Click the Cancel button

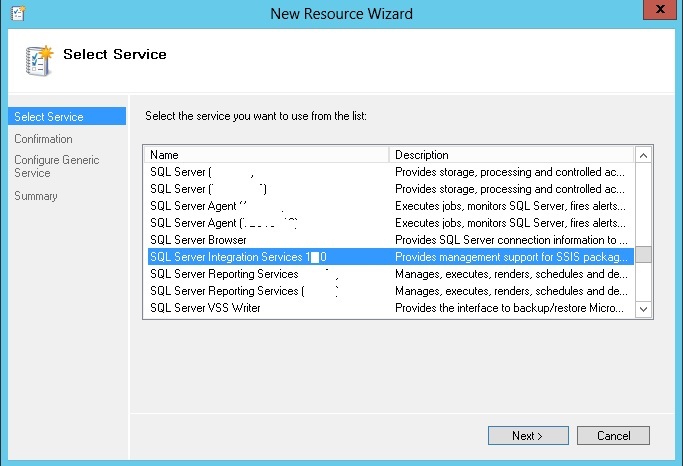(613, 435)
